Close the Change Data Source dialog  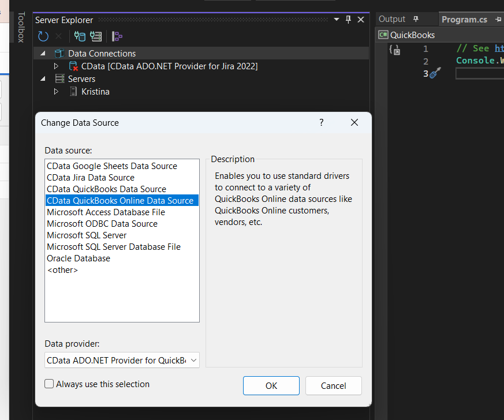pyautogui.click(x=354, y=122)
